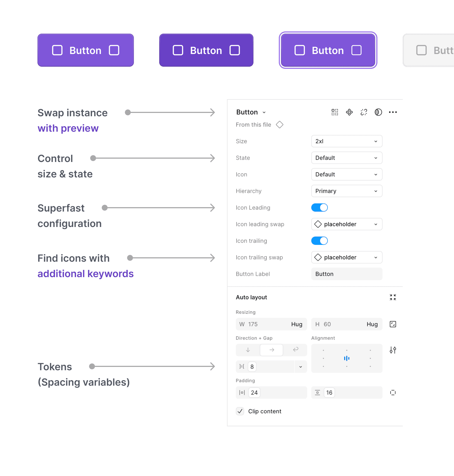Click the diamond icon in Icon trailing swap

click(318, 257)
